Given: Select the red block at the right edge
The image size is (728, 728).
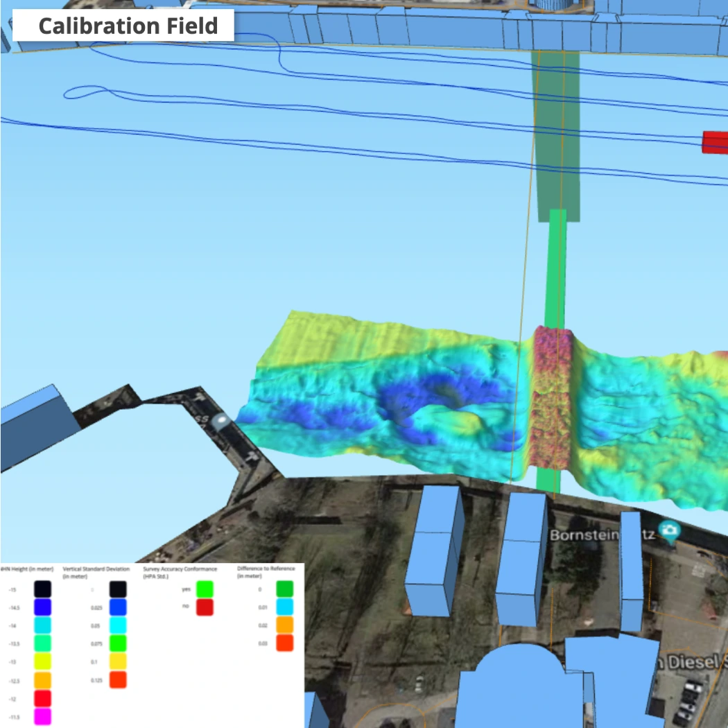Looking at the screenshot, I should pyautogui.click(x=715, y=142).
